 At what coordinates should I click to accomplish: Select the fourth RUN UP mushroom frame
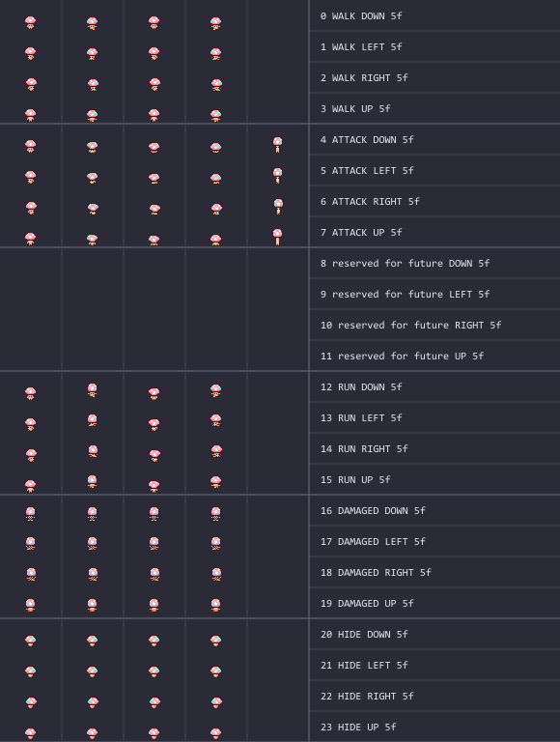click(215, 482)
